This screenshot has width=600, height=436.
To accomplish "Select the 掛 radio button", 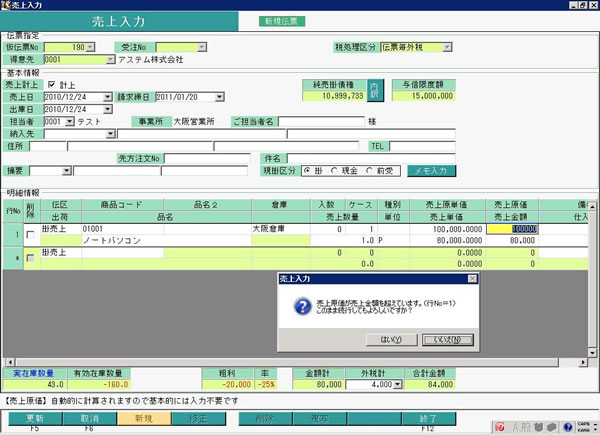I will click(x=307, y=171).
